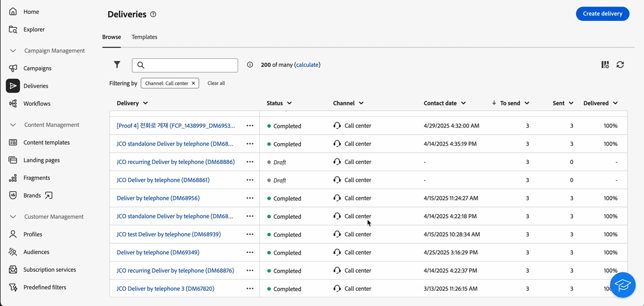Open the filter panel funnel icon
This screenshot has height=306, width=644.
(117, 65)
